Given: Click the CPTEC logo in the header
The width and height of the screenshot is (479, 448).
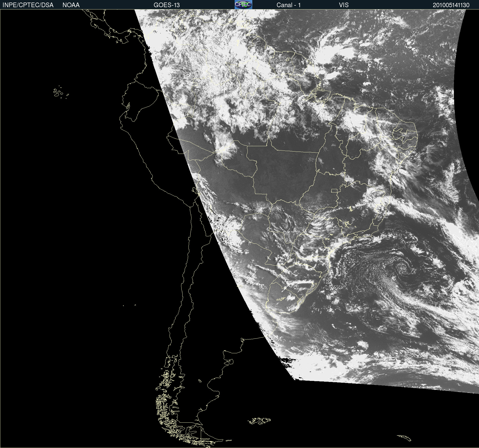Looking at the screenshot, I should click(243, 5).
